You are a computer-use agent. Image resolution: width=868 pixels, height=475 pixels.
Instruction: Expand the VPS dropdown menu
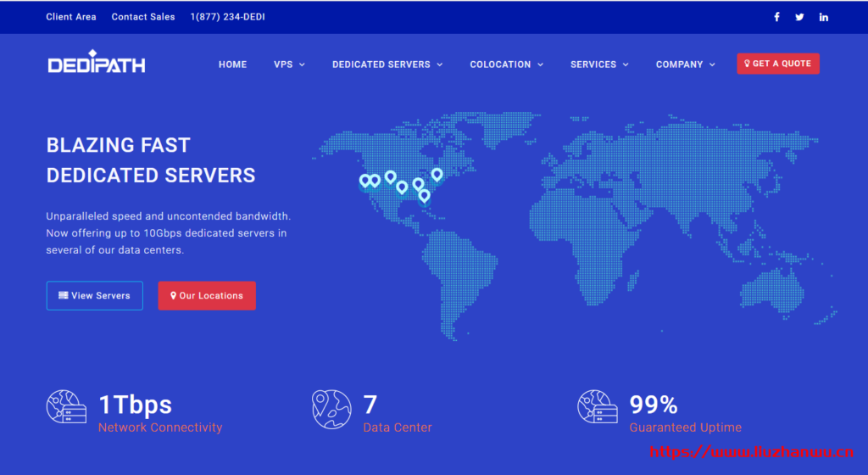coord(289,64)
